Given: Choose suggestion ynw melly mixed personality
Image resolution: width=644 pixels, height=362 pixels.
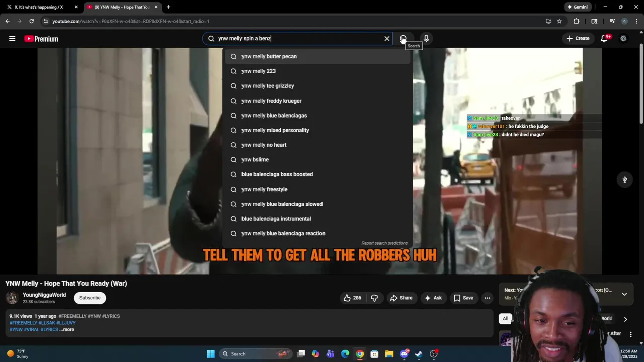Looking at the screenshot, I should (x=317, y=130).
